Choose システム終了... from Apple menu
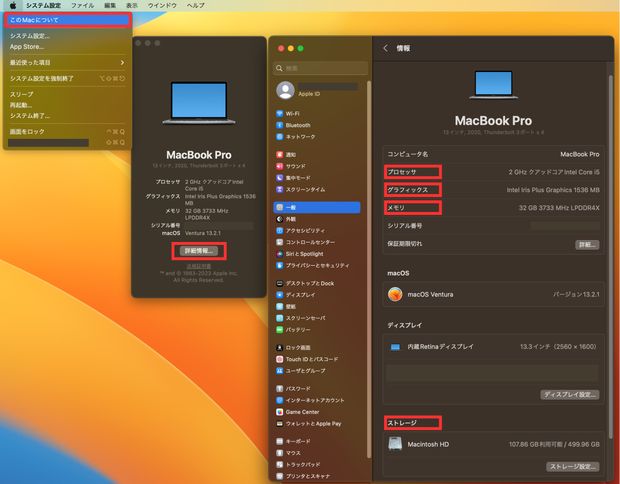620x484 pixels. (x=30, y=115)
